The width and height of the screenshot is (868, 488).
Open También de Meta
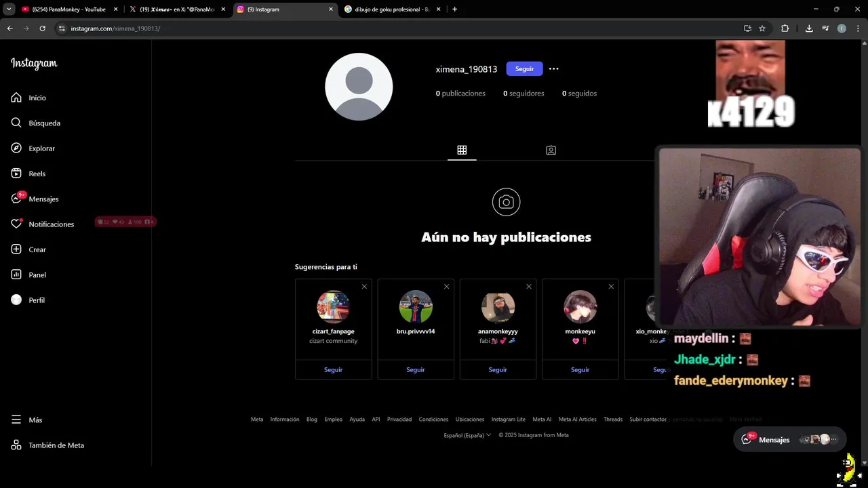click(x=47, y=445)
